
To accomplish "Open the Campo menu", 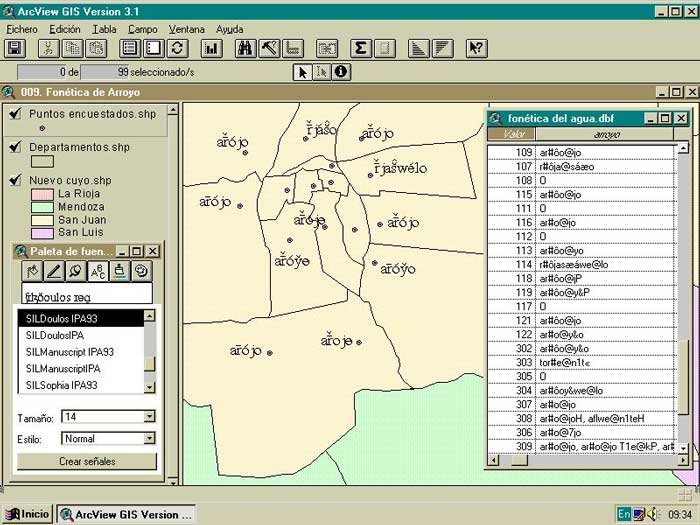I will (142, 29).
